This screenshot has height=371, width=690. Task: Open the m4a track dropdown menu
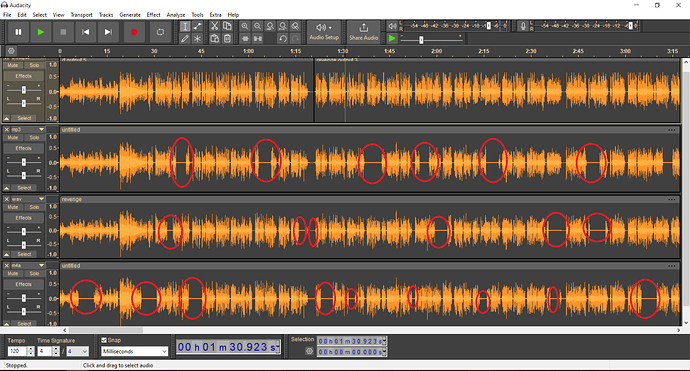41,265
